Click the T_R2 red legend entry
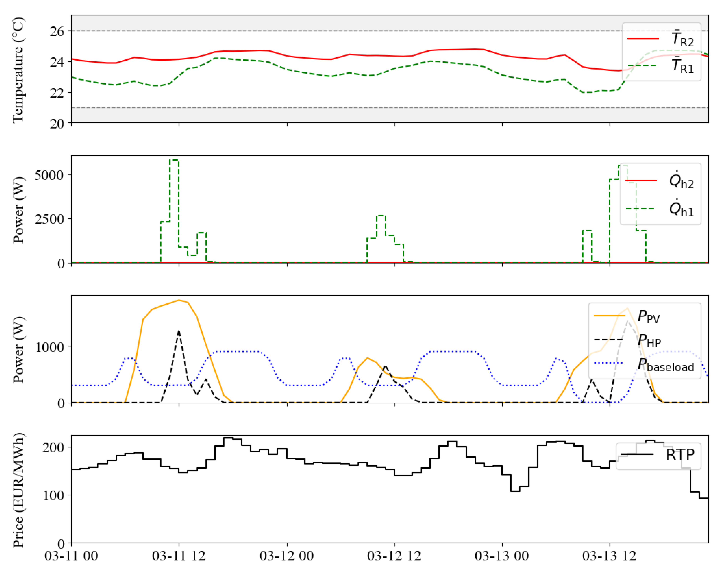The image size is (728, 572). click(x=682, y=39)
